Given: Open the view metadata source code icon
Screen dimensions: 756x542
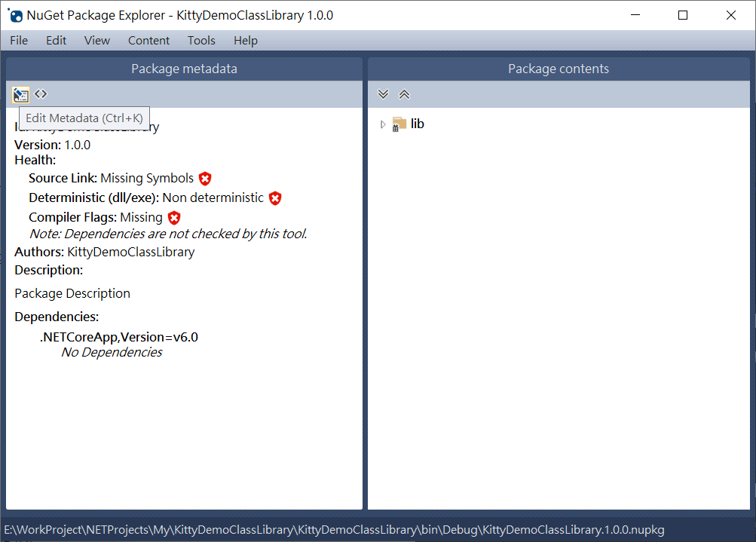Looking at the screenshot, I should (41, 94).
